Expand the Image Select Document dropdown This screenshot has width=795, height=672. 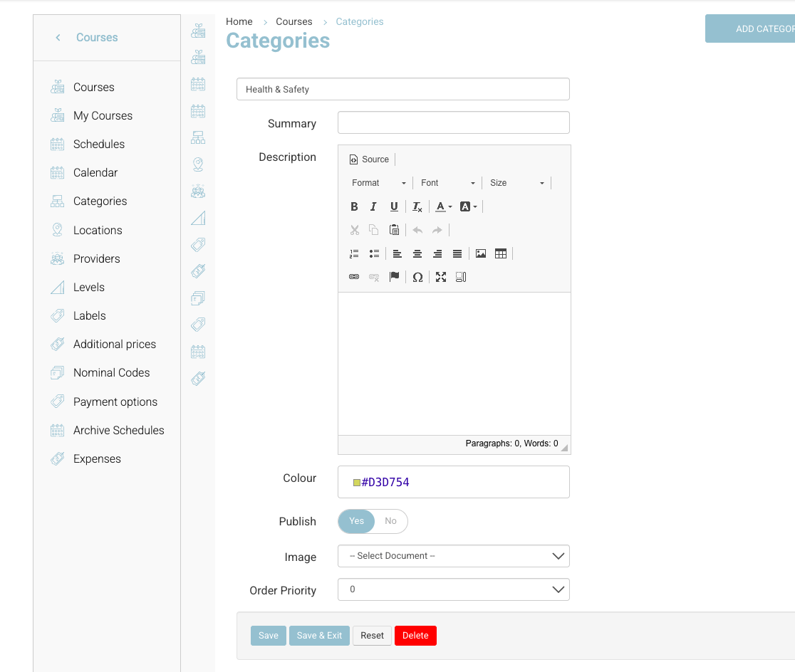[x=453, y=556]
